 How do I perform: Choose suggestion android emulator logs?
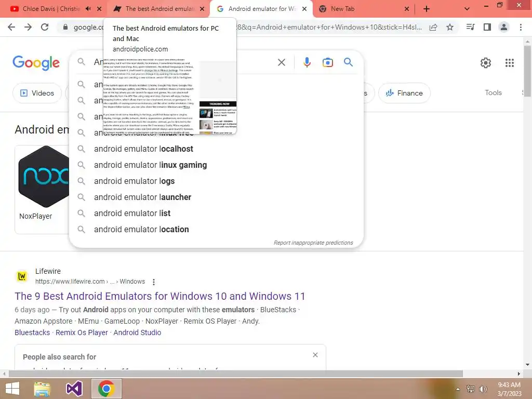216,181
